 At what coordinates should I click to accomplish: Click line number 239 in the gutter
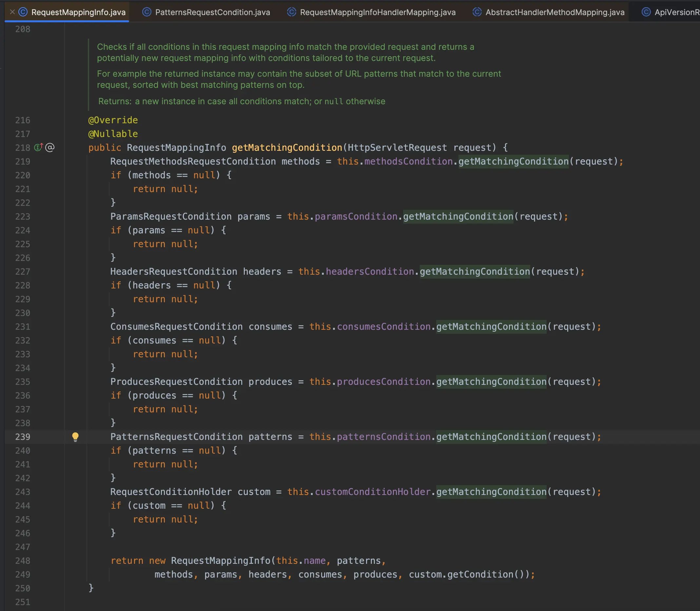tap(23, 437)
